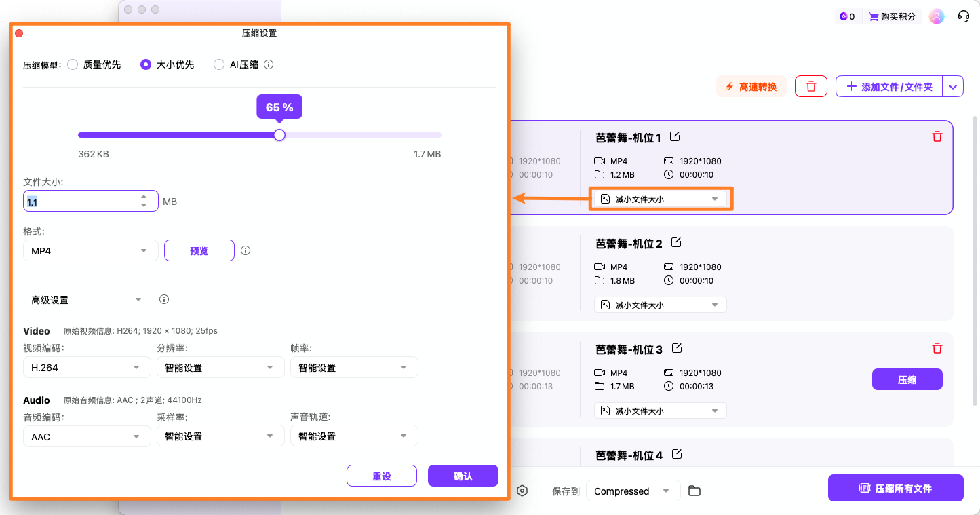980x515 pixels.
Task: Select the 大小优先 radio button
Action: click(x=146, y=64)
